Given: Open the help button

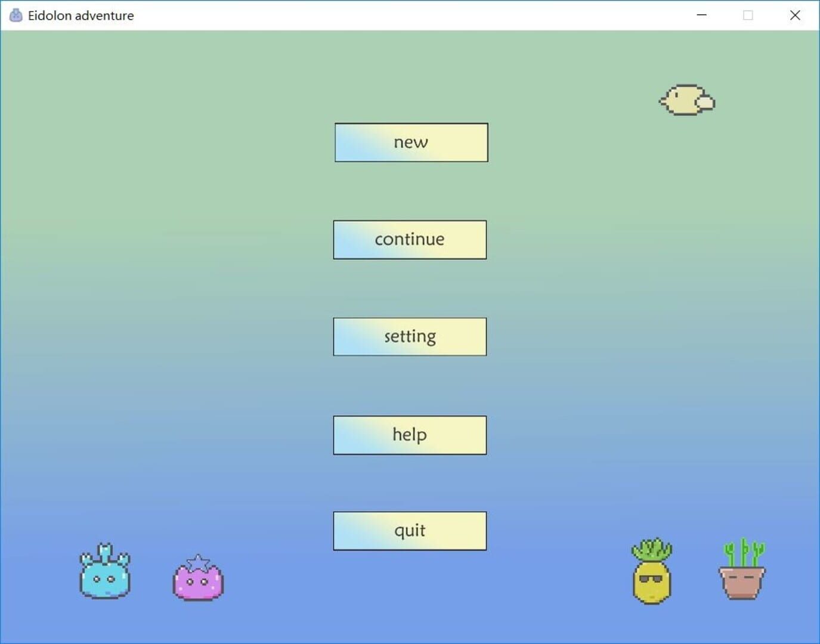Looking at the screenshot, I should 410,435.
